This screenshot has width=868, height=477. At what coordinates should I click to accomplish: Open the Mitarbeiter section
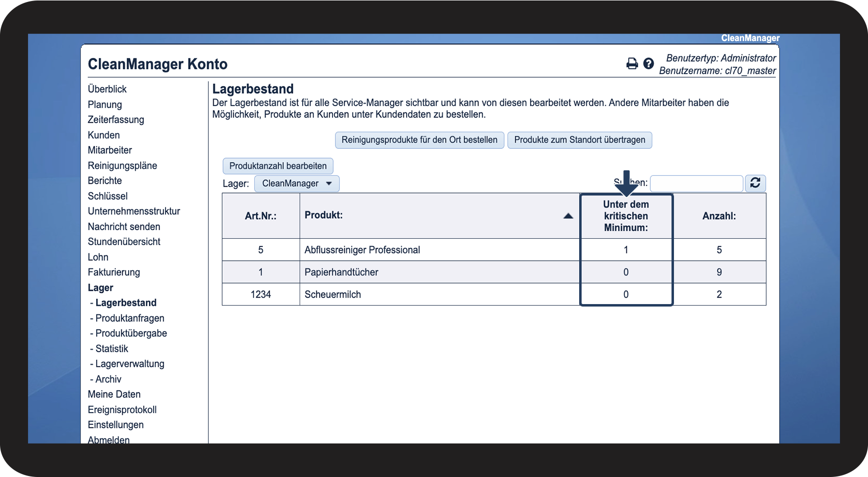point(110,150)
